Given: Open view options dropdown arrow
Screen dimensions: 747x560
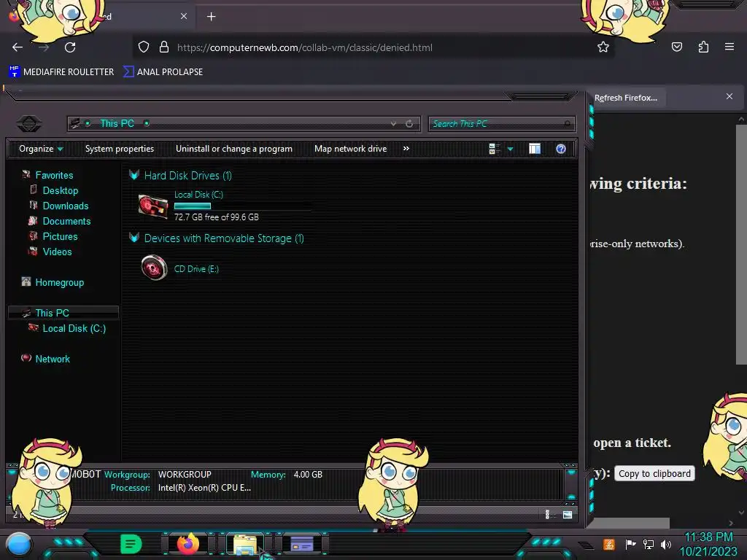Looking at the screenshot, I should coord(510,149).
